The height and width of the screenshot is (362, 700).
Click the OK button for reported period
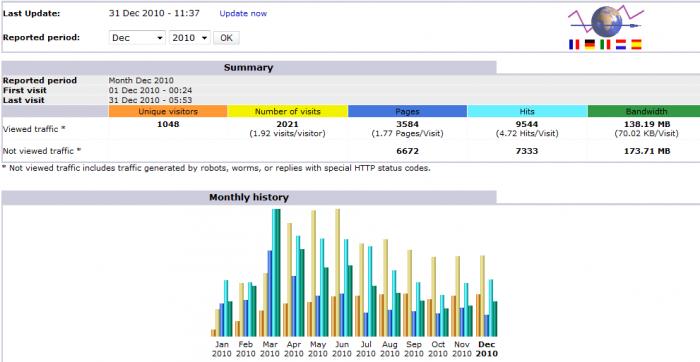coord(226,38)
